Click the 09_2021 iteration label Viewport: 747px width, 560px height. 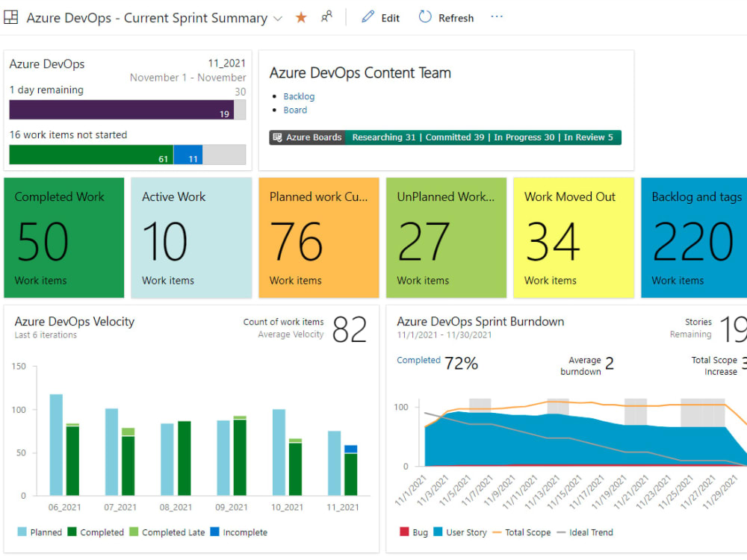pos(232,507)
